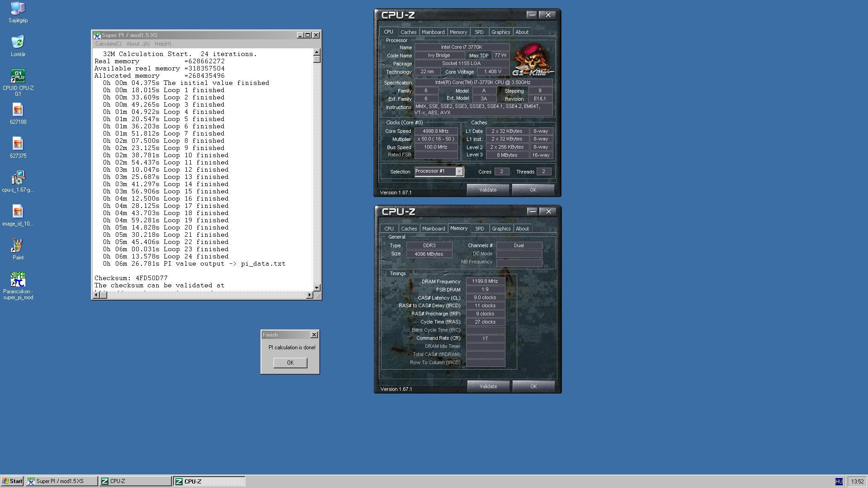
Task: Open CPU tab in bottom CPU-Z
Action: pos(389,229)
